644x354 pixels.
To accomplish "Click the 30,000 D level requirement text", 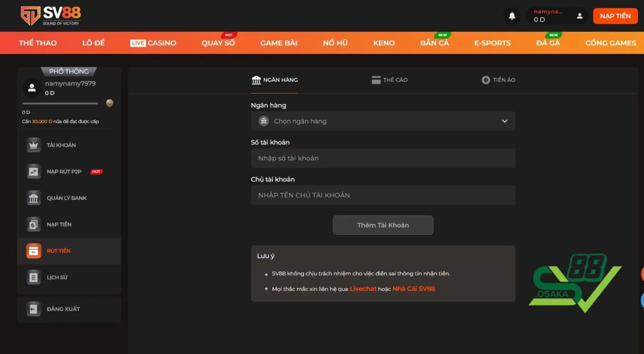I will click(42, 122).
